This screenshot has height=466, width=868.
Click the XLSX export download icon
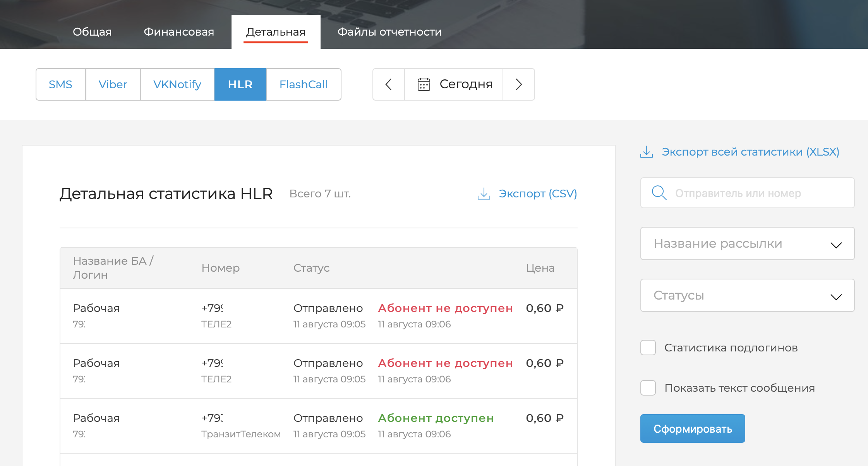(646, 152)
